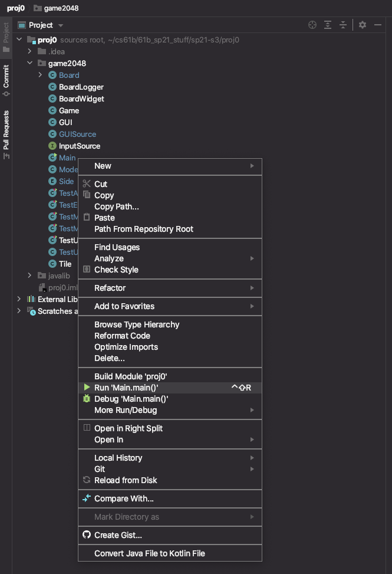Image resolution: width=392 pixels, height=574 pixels.
Task: Expand the .idea folder
Action: click(29, 51)
